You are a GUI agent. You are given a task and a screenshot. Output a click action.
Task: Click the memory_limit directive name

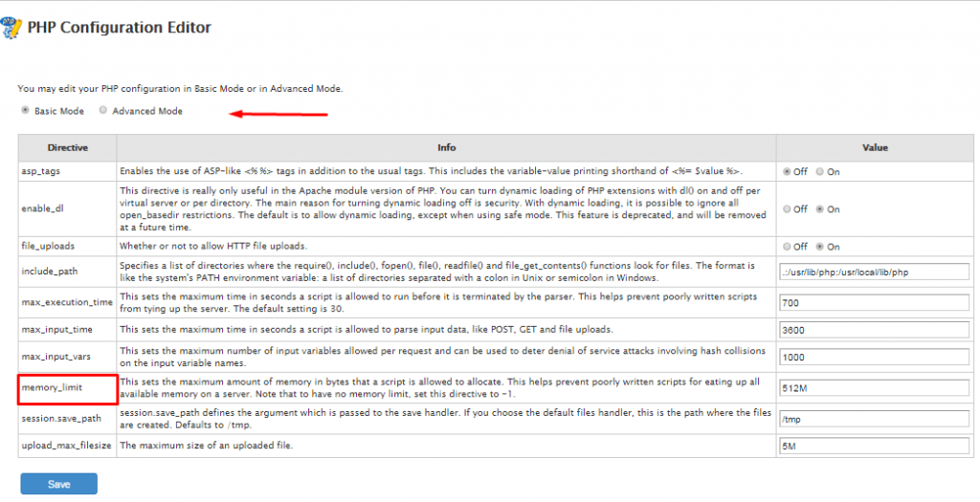[x=52, y=388]
